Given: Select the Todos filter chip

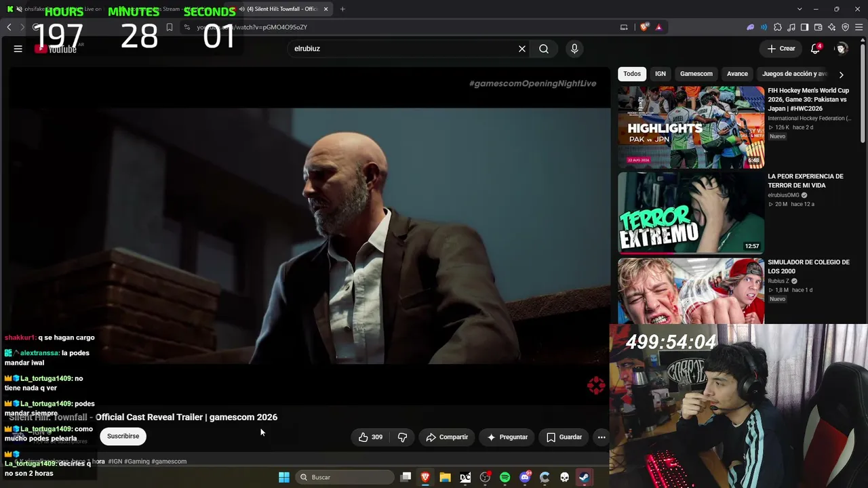Looking at the screenshot, I should click(x=632, y=74).
